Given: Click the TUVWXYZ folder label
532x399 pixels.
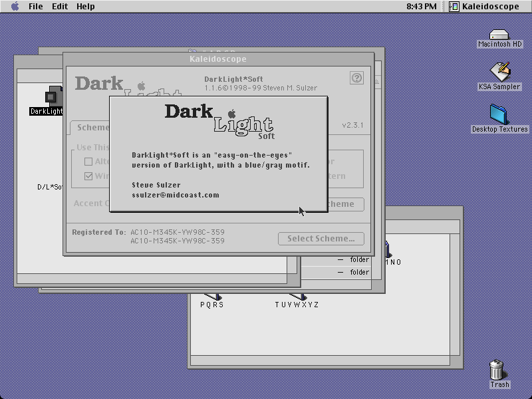Looking at the screenshot, I should coord(297,305).
